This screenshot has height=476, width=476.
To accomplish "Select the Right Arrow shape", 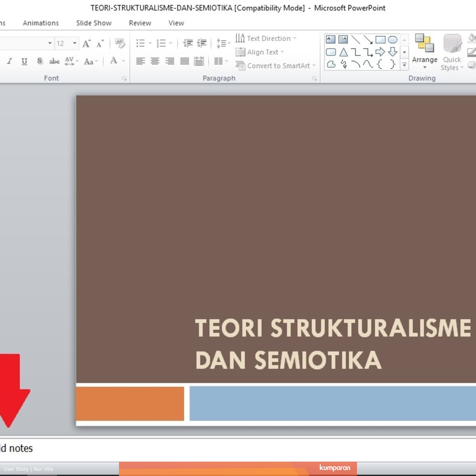I will tap(380, 52).
